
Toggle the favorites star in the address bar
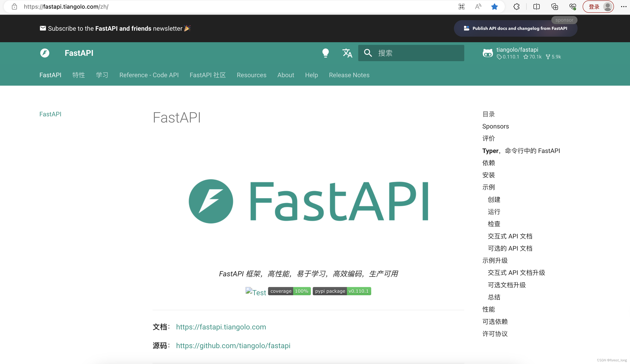point(494,7)
